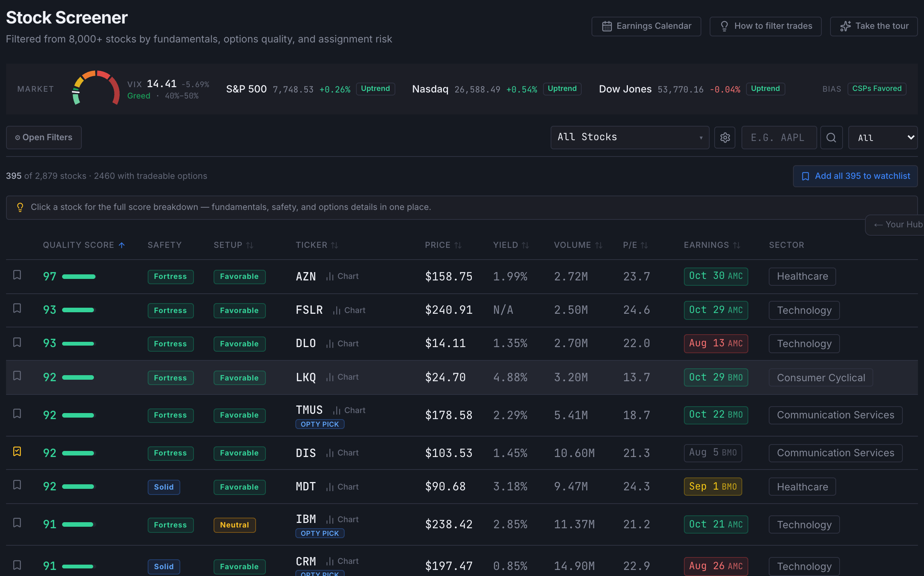Click the Aug 5 BMO earnings tag
This screenshot has width=924, height=576.
[713, 453]
